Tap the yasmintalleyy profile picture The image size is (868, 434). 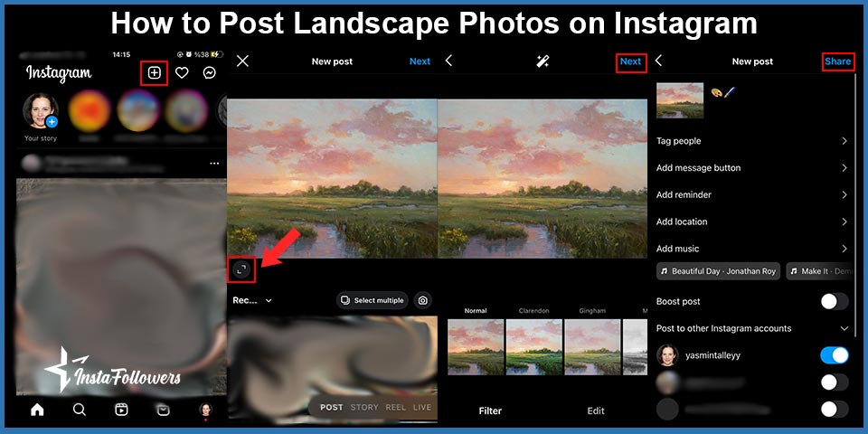pyautogui.click(x=667, y=355)
